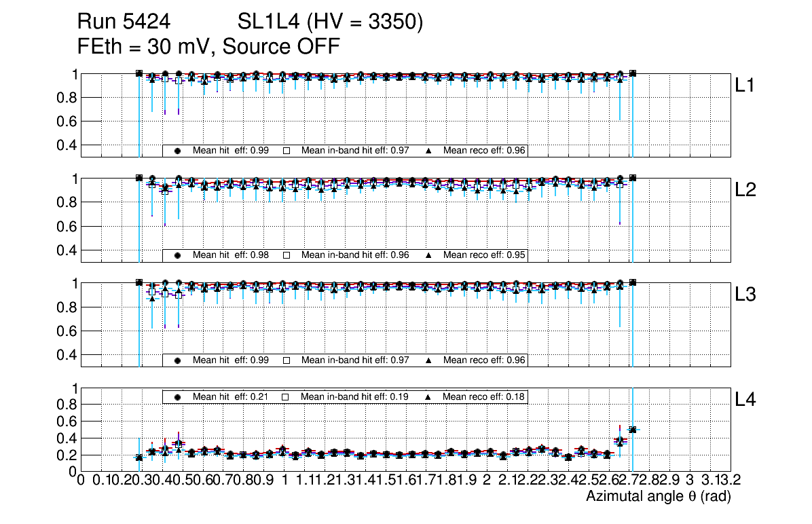Select the L4 panel label
This screenshot has width=812, height=524.
[x=746, y=400]
